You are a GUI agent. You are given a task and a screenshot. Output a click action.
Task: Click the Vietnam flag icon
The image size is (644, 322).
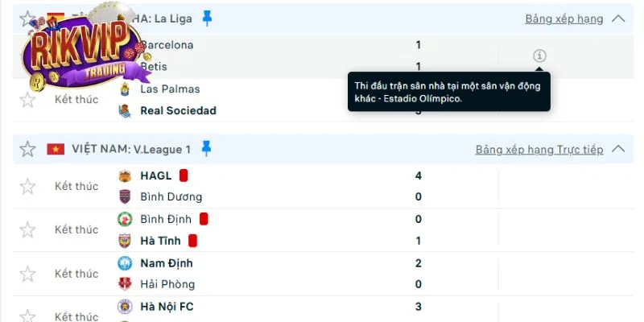point(56,149)
